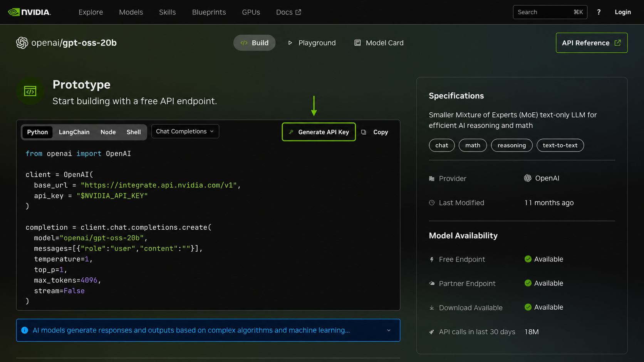Click the Specifications heading
Image resolution: width=644 pixels, height=362 pixels.
click(x=456, y=96)
